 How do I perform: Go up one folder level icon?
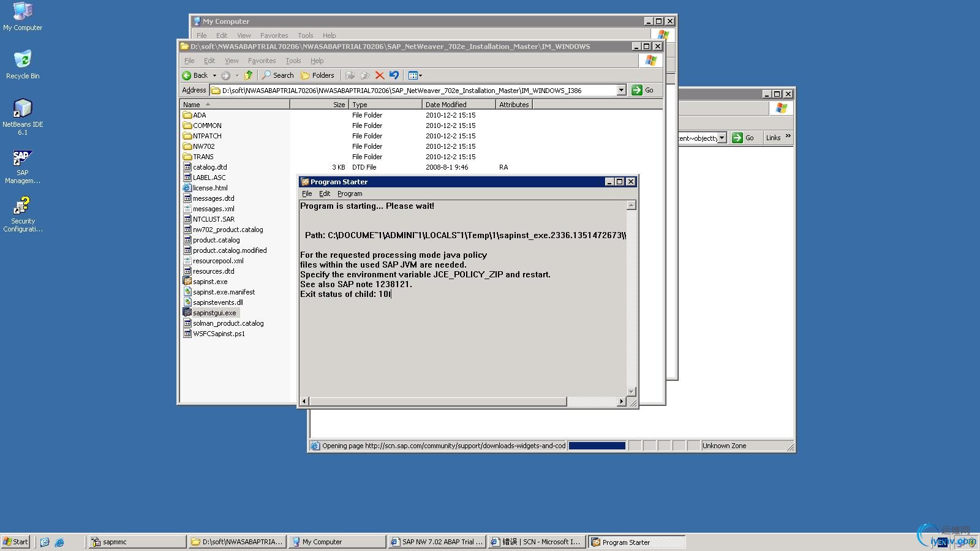pyautogui.click(x=248, y=75)
